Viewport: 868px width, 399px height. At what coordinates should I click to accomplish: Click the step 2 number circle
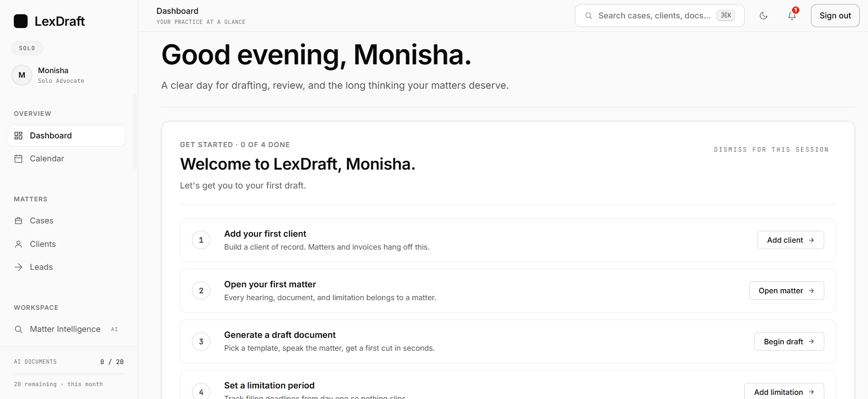pos(201,291)
